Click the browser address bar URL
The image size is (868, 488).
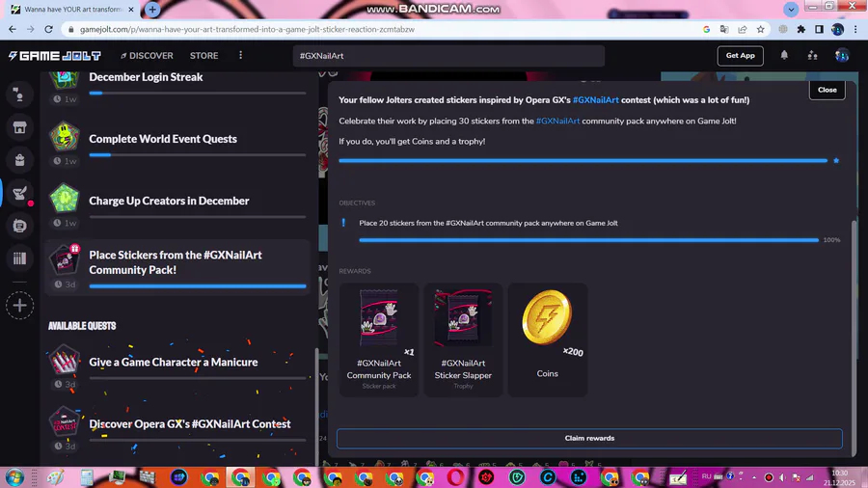(x=247, y=29)
